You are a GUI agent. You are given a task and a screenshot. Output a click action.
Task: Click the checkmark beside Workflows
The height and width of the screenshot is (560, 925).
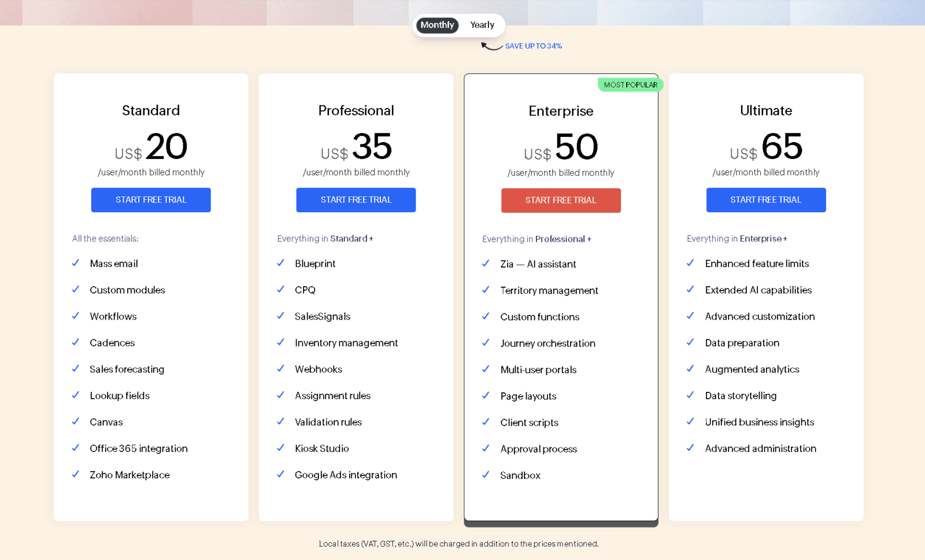tap(76, 316)
